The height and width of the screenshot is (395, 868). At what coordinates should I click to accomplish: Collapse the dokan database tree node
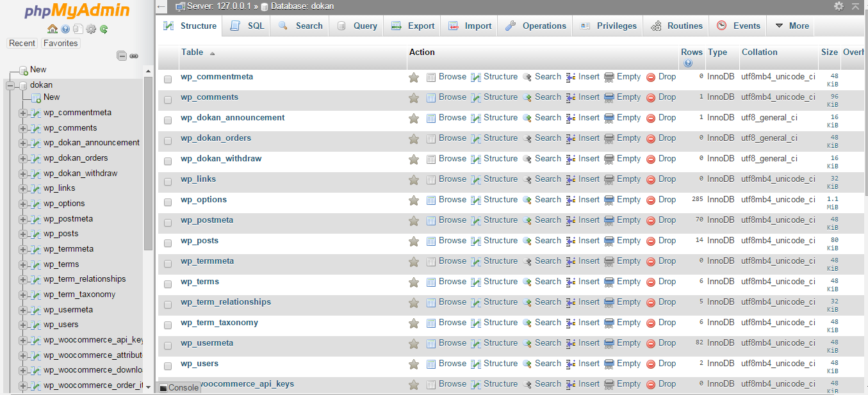point(10,86)
